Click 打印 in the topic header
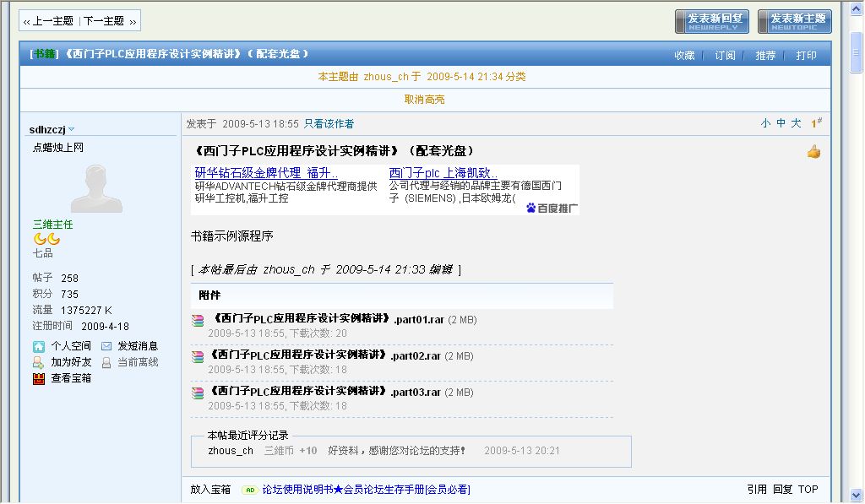The image size is (865, 504). pos(806,55)
